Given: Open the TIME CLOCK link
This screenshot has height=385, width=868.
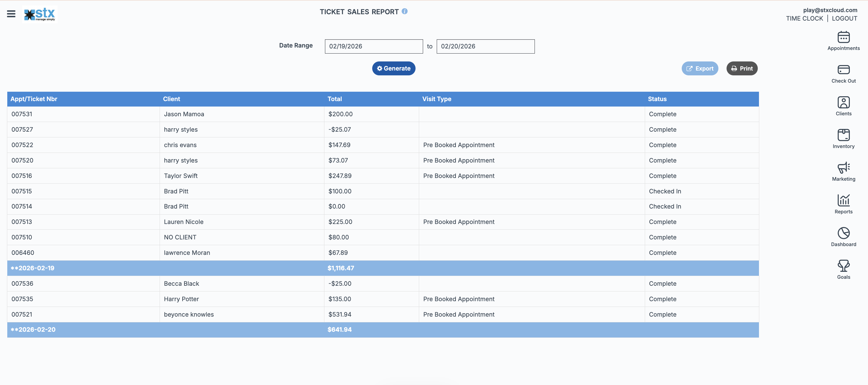Looking at the screenshot, I should pos(804,18).
